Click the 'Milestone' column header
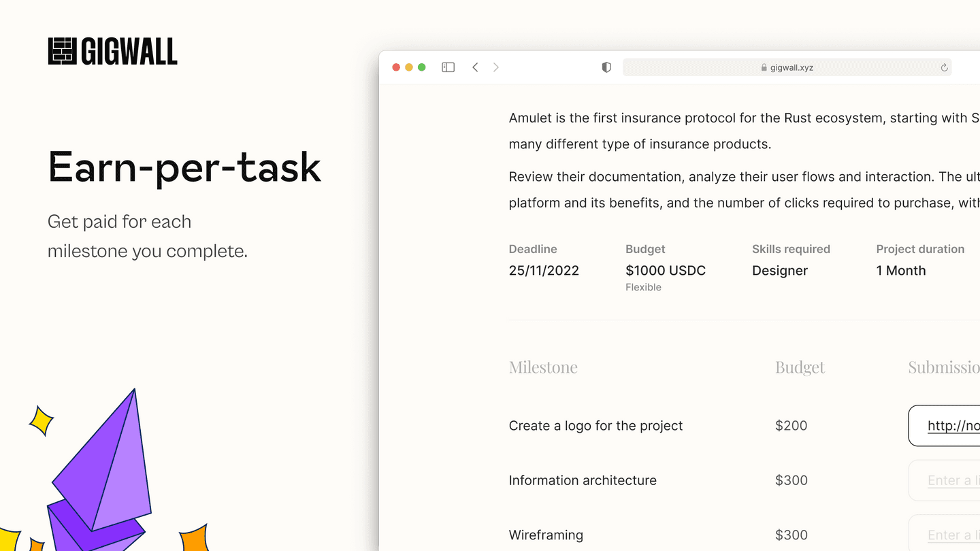The height and width of the screenshot is (551, 980). click(543, 367)
